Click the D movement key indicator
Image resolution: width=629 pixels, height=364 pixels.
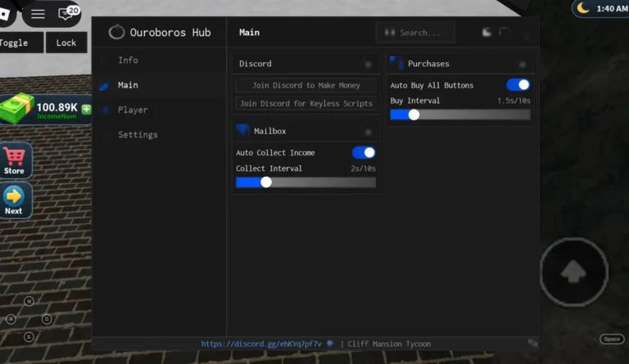point(47,319)
